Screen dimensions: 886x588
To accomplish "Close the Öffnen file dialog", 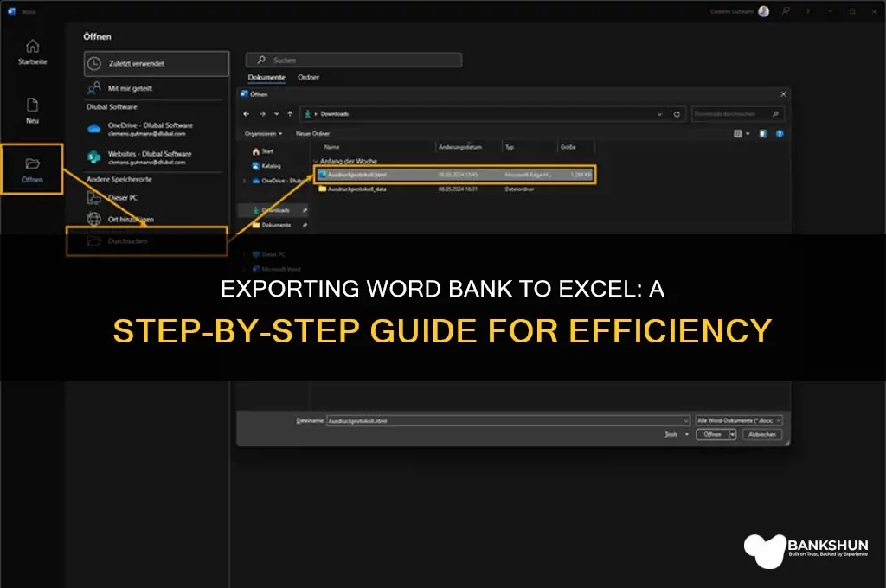I will 783,94.
